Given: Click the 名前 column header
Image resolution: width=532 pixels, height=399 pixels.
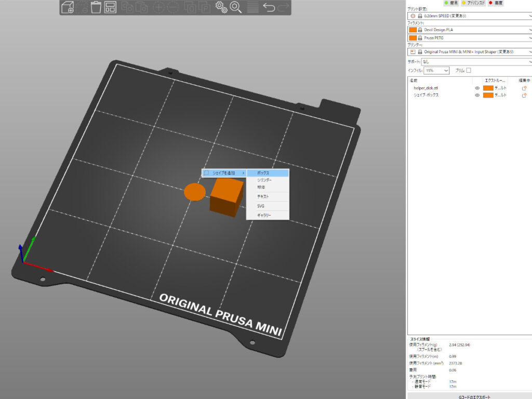Looking at the screenshot, I should coord(414,81).
